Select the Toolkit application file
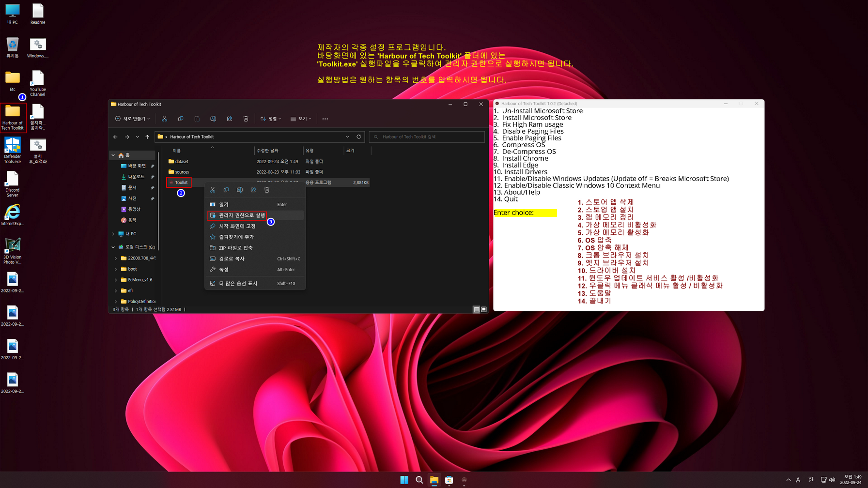Screen dimensions: 868x488 179,183
